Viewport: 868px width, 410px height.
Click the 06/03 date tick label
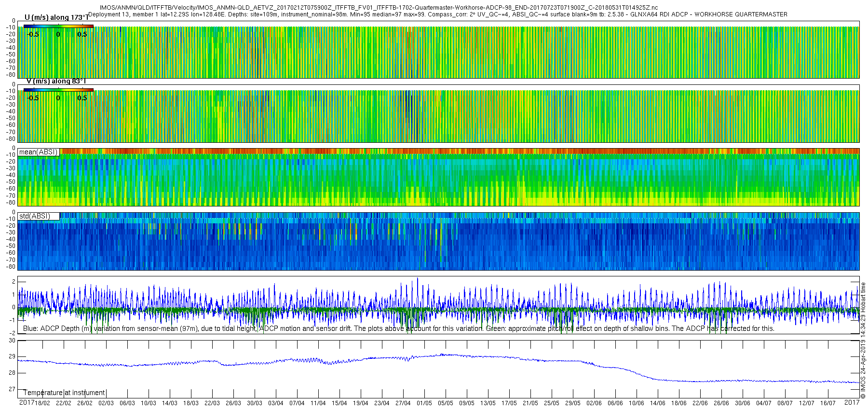[x=127, y=403]
